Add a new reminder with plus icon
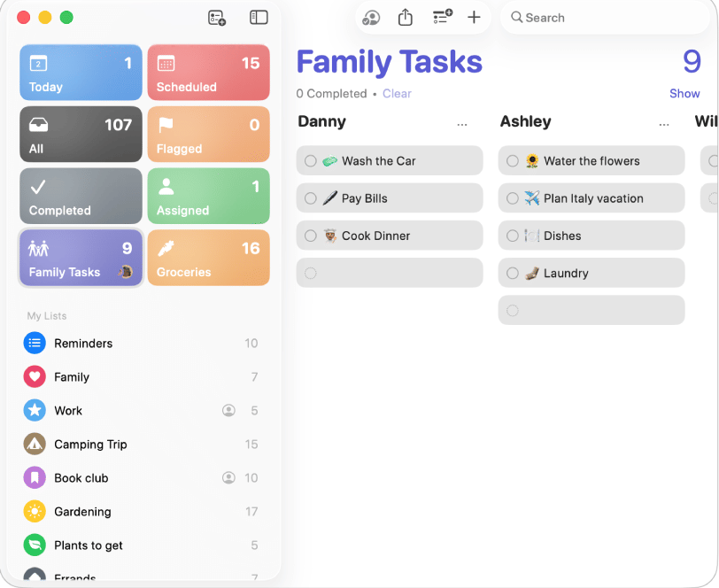 pos(474,18)
